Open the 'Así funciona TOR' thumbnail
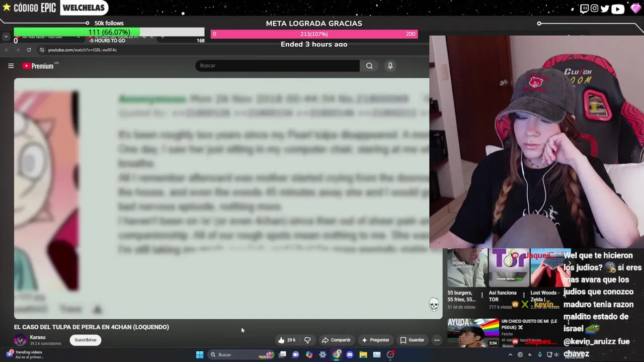Image resolution: width=644 pixels, height=362 pixels. [x=509, y=268]
